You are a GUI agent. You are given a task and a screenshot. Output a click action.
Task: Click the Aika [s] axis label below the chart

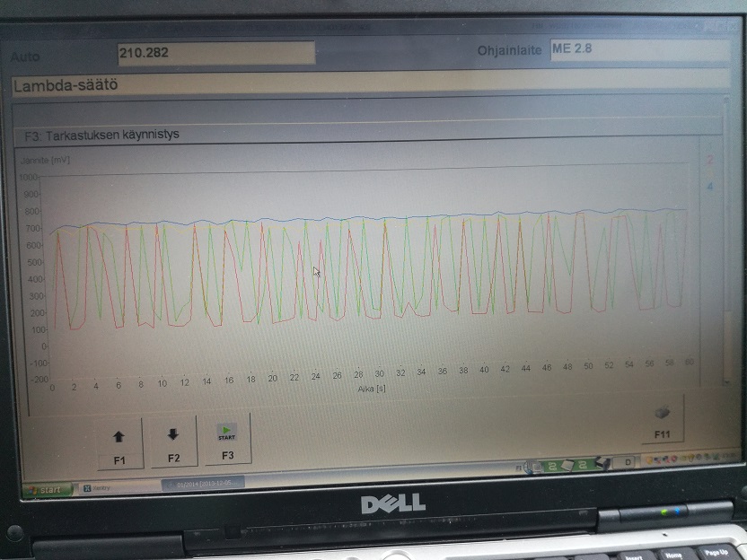point(365,389)
